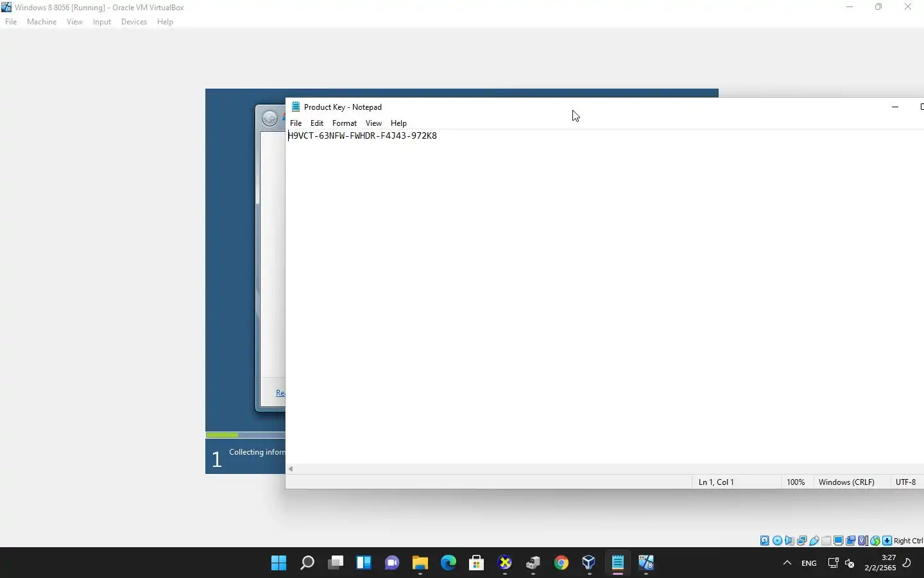924x578 pixels.
Task: Click product key text in Notepad
Action: pyautogui.click(x=363, y=136)
